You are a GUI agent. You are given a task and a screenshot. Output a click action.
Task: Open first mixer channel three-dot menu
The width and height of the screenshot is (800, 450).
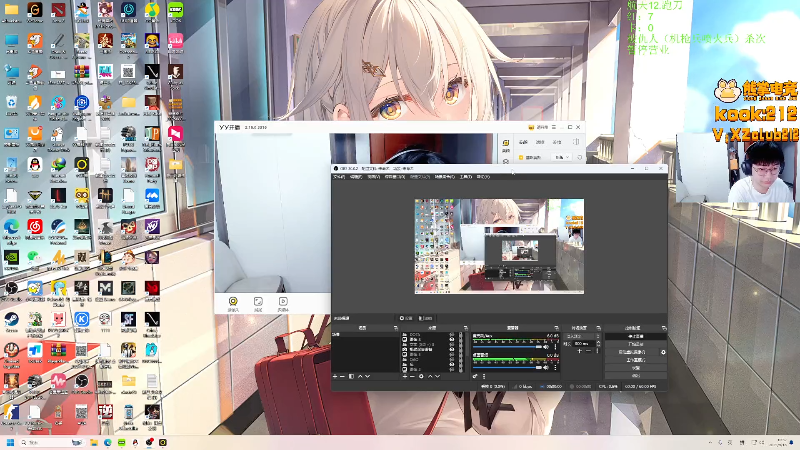555,347
